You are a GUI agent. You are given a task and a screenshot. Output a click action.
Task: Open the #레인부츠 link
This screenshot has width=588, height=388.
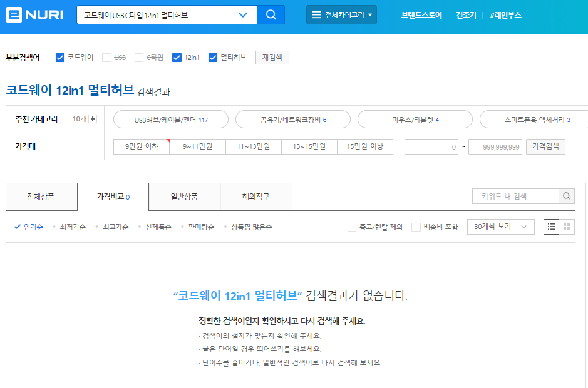tap(505, 16)
